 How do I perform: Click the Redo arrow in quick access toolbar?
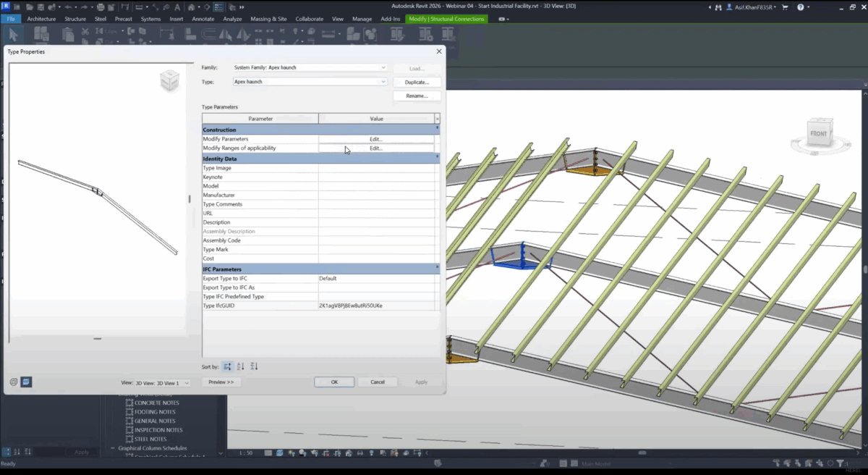[x=84, y=7]
